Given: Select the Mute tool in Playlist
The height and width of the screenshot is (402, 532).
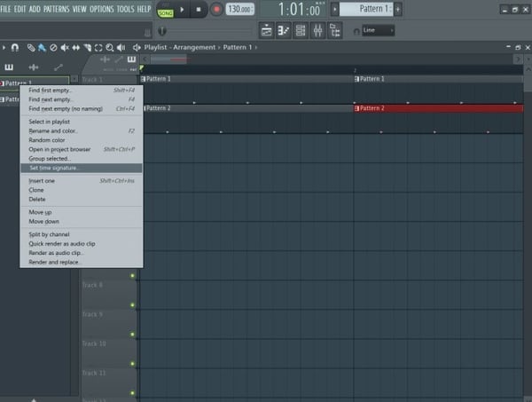Looking at the screenshot, I should pos(65,48).
